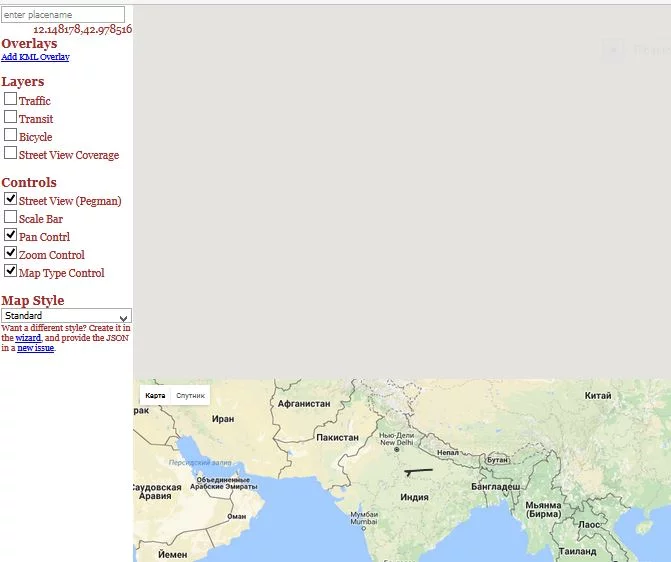Select the Карта map type tab
The width and height of the screenshot is (671, 562).
(x=155, y=395)
